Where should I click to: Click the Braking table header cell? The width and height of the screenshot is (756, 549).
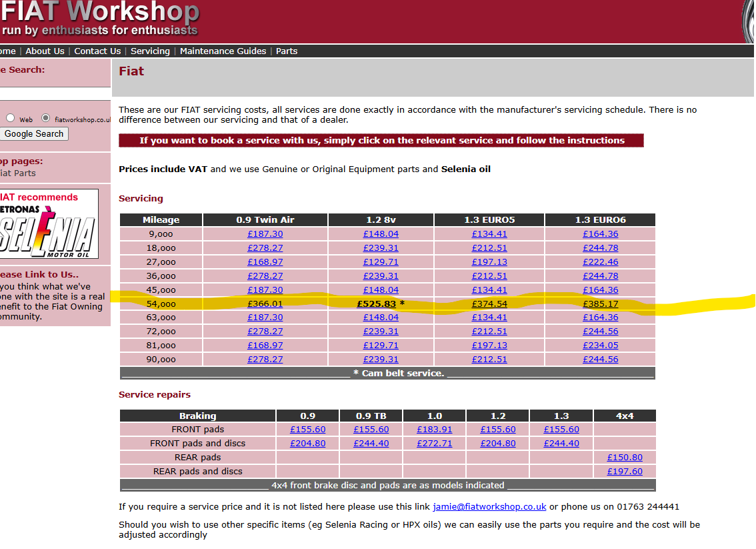click(x=198, y=416)
